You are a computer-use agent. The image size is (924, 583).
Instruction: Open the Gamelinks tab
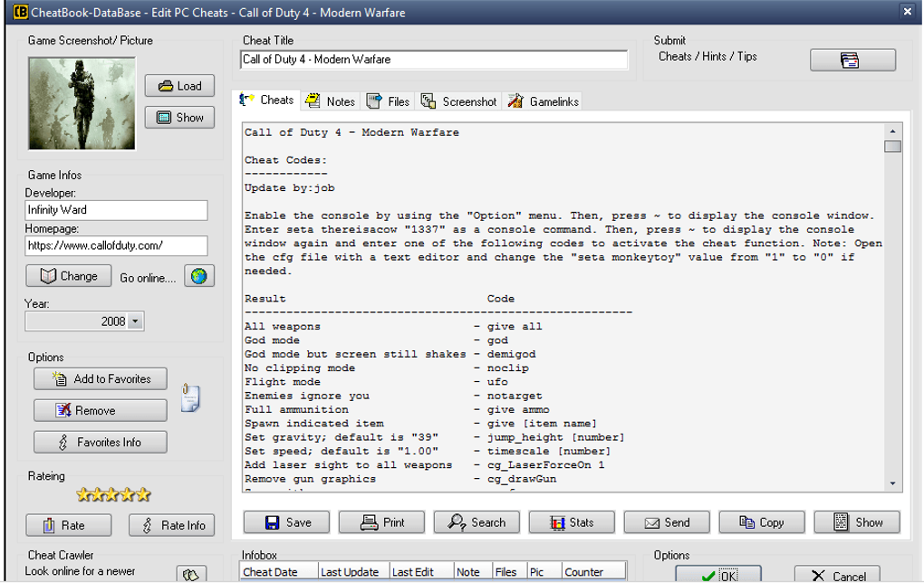544,101
